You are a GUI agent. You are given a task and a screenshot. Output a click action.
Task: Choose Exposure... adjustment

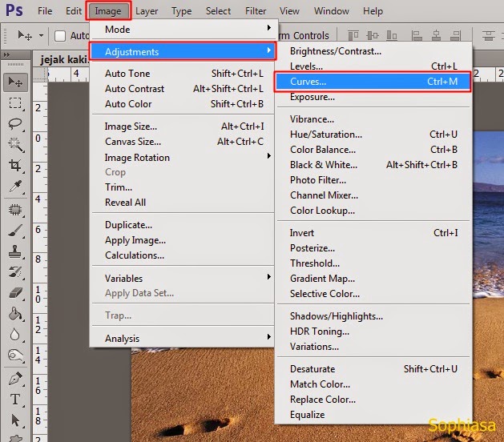(373, 97)
